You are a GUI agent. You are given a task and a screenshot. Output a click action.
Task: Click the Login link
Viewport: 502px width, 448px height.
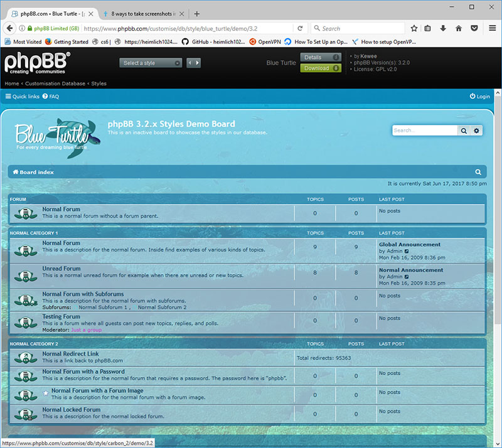coord(479,97)
